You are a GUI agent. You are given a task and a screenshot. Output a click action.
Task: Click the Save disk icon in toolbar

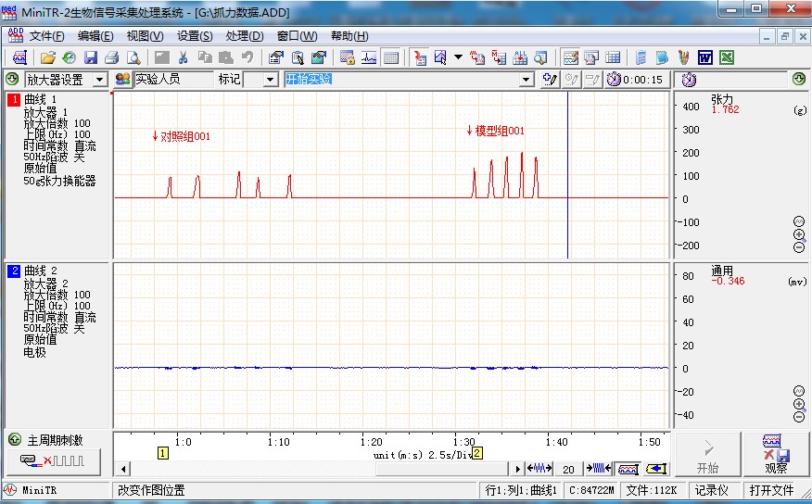point(91,57)
